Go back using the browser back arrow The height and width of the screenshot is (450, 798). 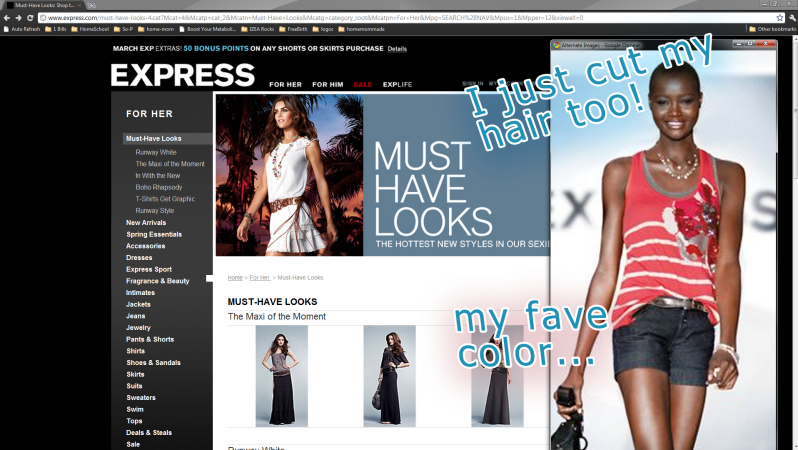tap(7, 18)
